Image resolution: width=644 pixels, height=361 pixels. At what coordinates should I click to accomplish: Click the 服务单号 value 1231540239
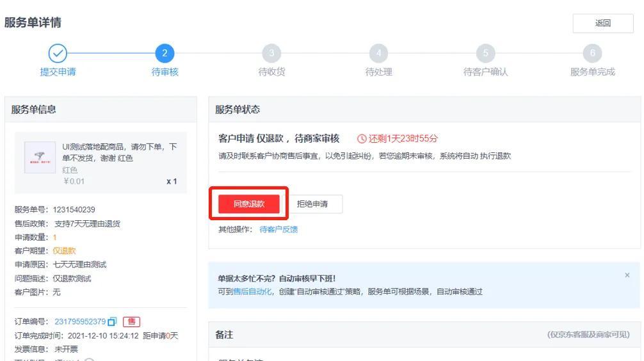pos(74,209)
